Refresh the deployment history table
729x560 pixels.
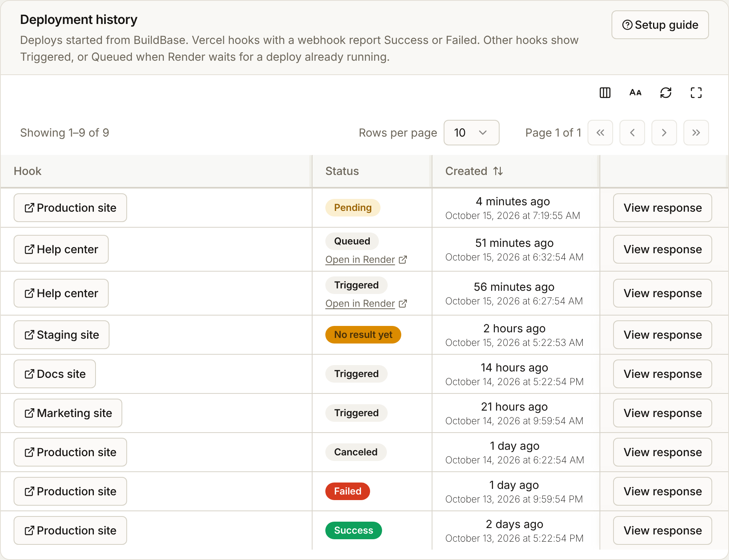click(666, 93)
